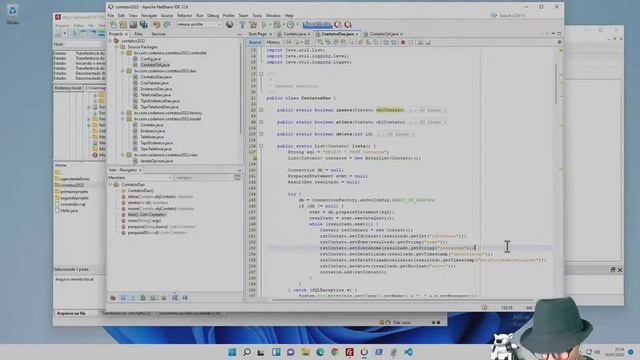Click the Debug Project toolbar icon
The height and width of the screenshot is (360, 640).
pyautogui.click(x=278, y=25)
